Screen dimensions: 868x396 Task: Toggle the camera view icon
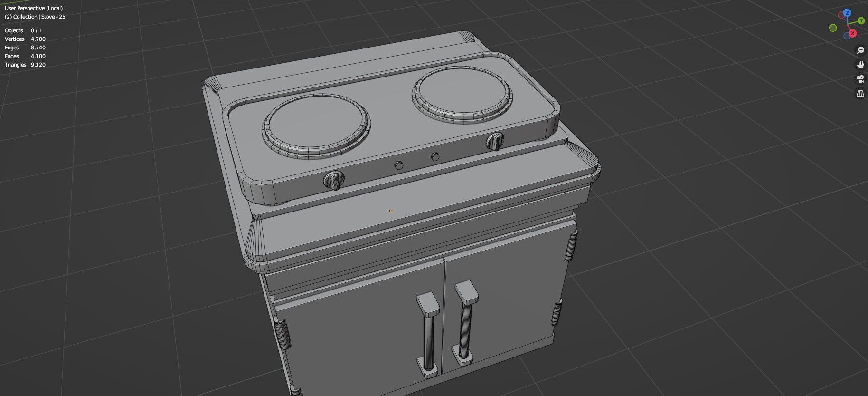(x=860, y=79)
